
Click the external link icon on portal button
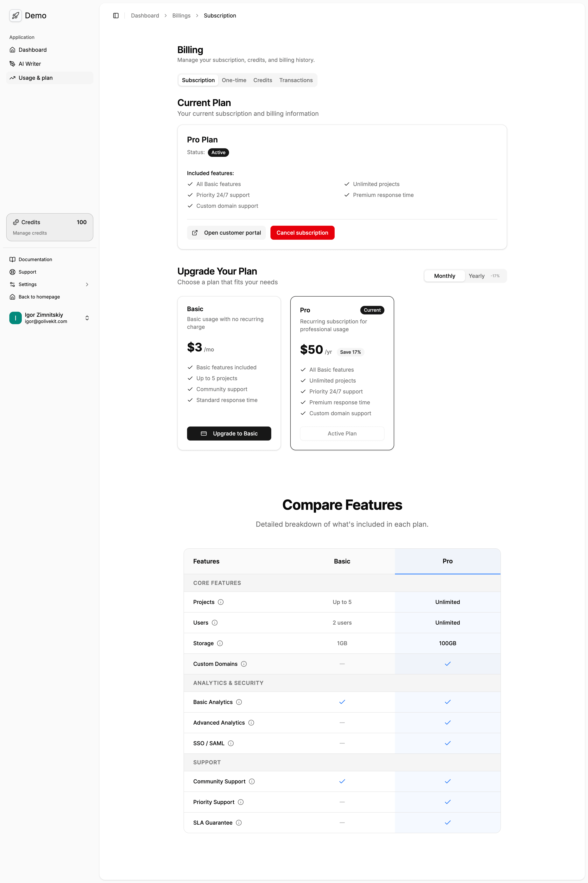click(195, 233)
